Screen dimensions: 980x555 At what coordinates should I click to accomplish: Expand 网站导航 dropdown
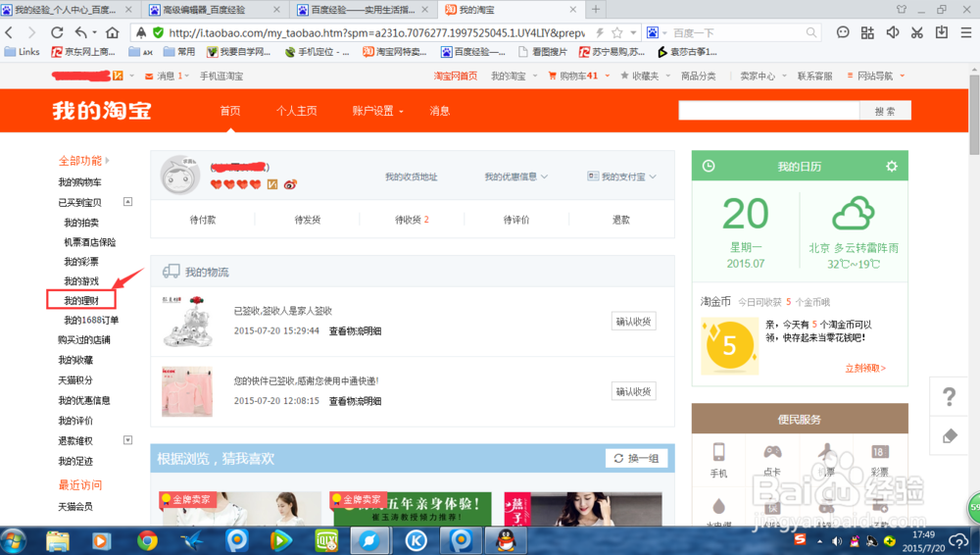point(876,76)
